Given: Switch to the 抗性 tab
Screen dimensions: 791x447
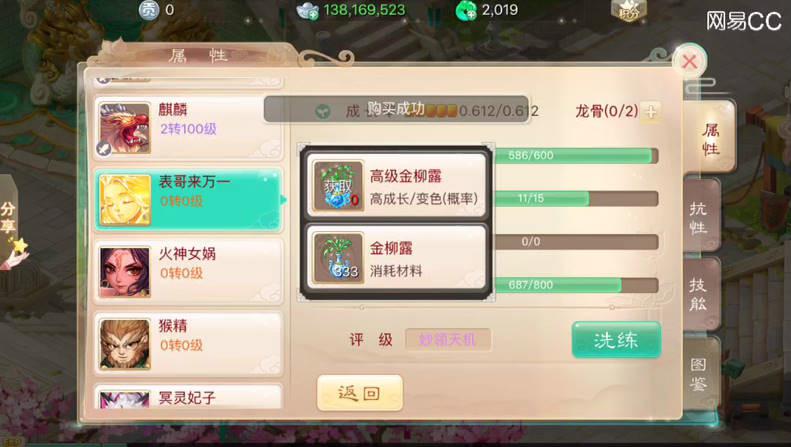Looking at the screenshot, I should (x=700, y=217).
